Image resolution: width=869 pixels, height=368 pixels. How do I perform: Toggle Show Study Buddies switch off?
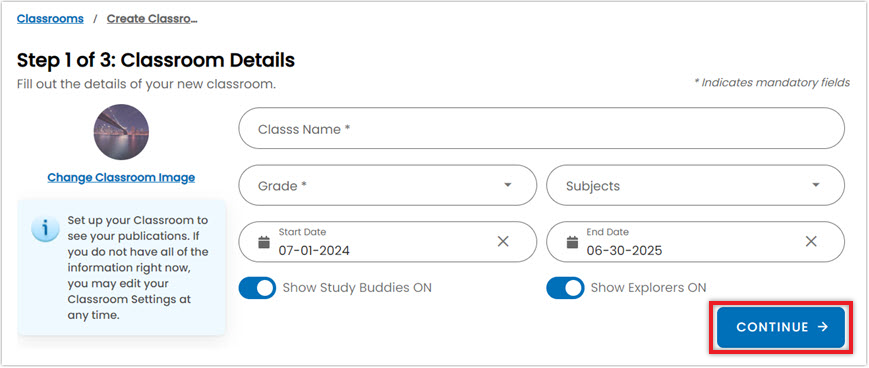[257, 288]
